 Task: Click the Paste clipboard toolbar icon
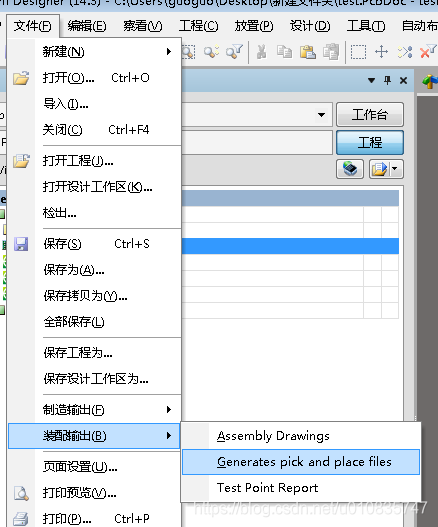click(x=308, y=52)
